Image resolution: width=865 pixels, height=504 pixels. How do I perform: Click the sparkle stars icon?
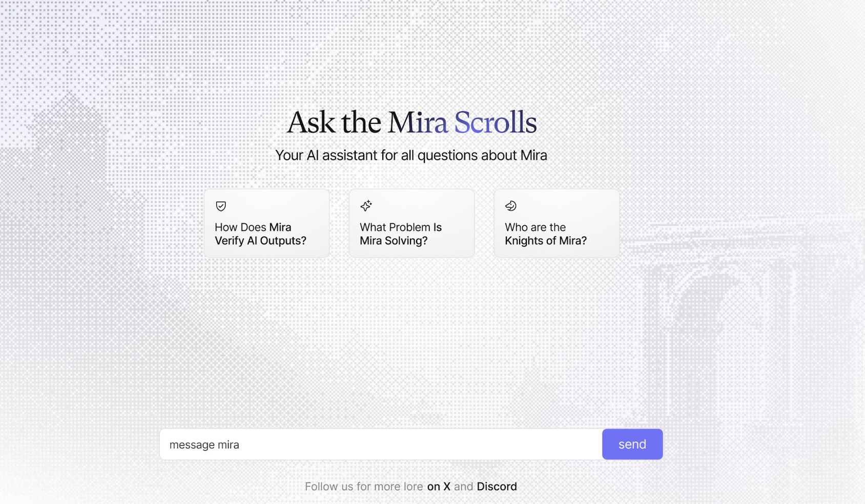(366, 206)
